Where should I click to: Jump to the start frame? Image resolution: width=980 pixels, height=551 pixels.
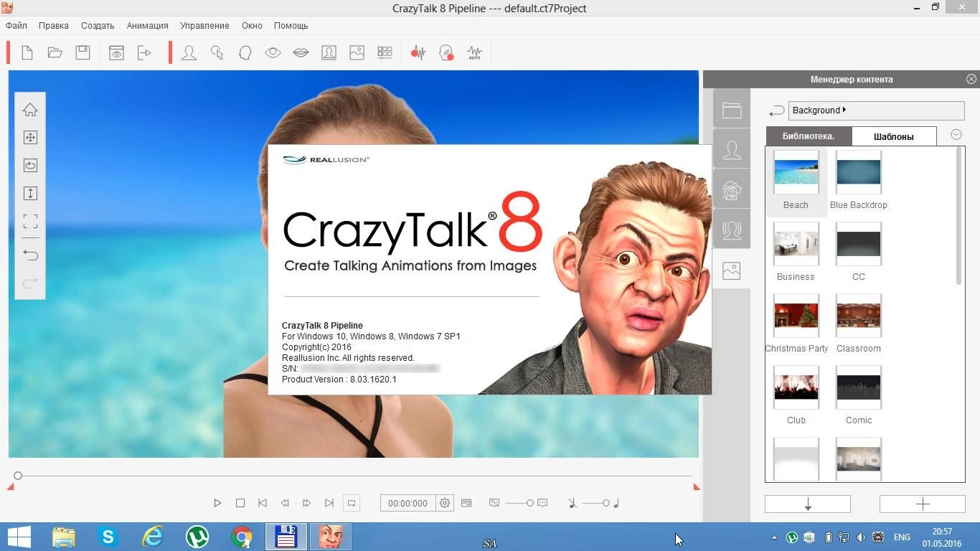click(263, 503)
